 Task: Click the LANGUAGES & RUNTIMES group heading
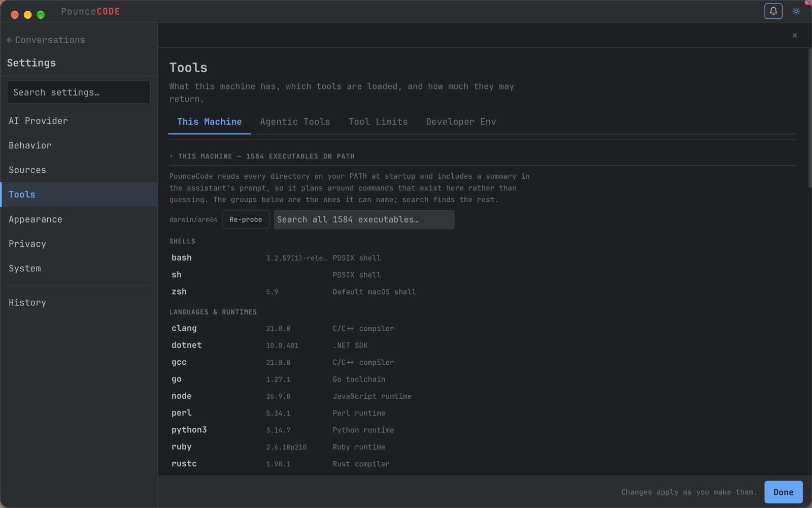point(213,312)
